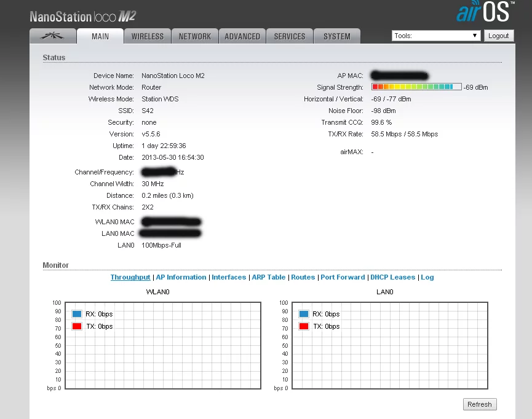This screenshot has width=532, height=419.
Task: Open the NETWORK tab
Action: coord(194,36)
